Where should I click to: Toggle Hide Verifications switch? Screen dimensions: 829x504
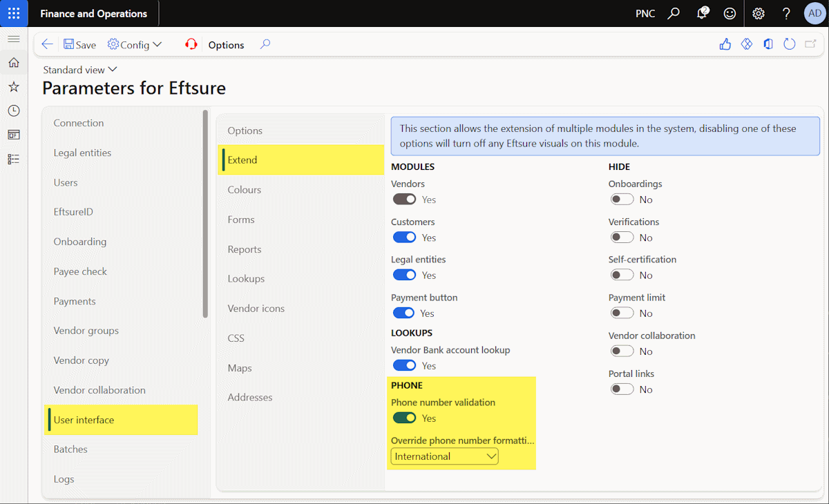[622, 237]
